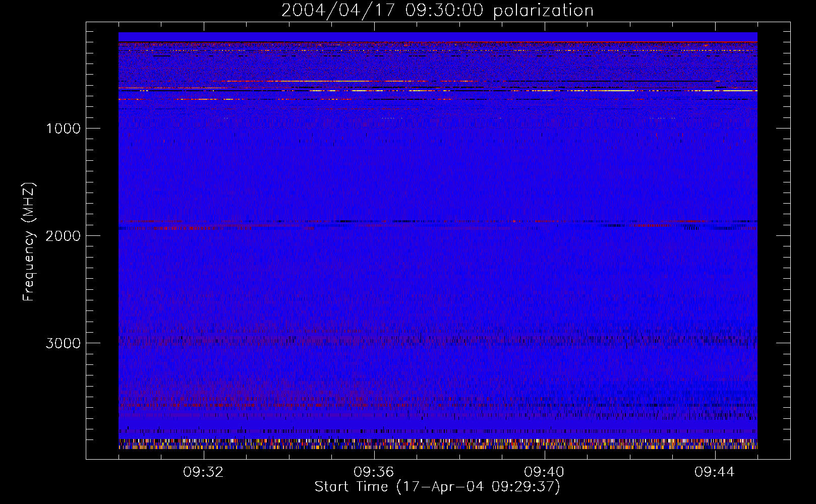The image size is (816, 504).
Task: Click the 'Frequency (MHZ)' axis label
Action: [29, 242]
